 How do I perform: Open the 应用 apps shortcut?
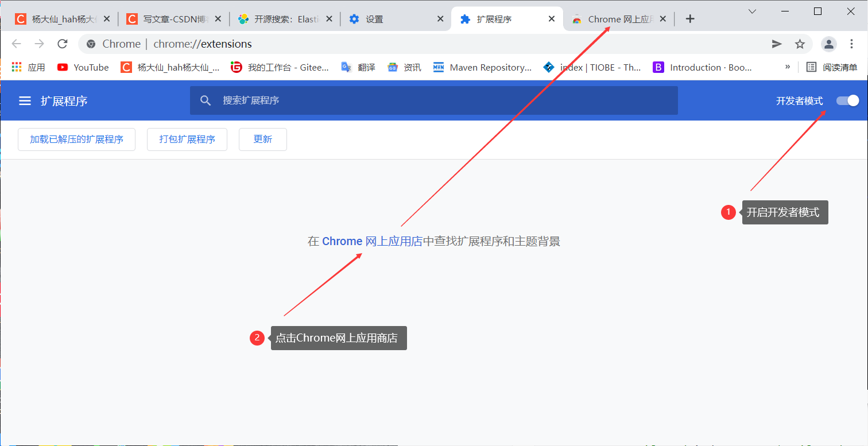click(x=28, y=67)
